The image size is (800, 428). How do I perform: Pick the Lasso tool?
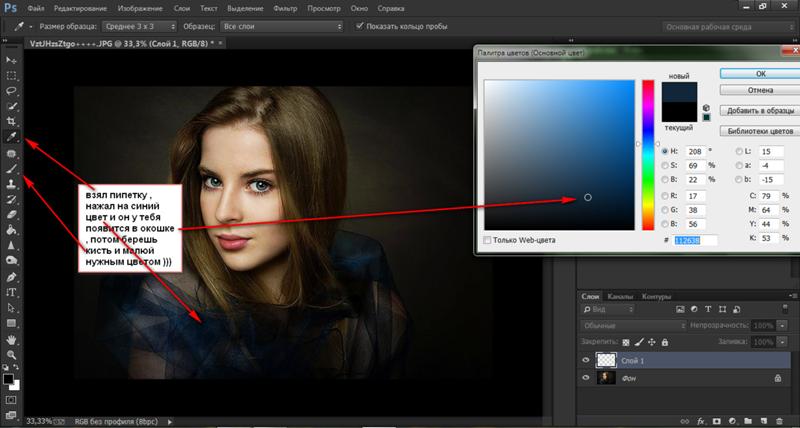pos(12,90)
